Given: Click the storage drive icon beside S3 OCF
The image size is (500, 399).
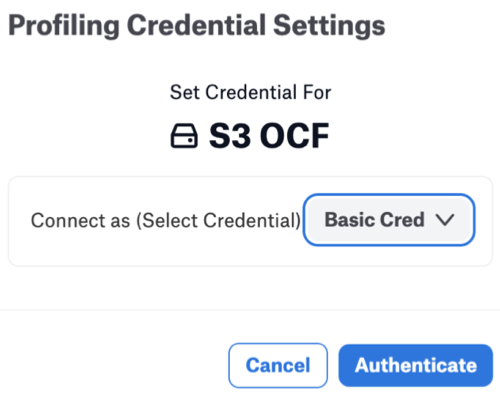Looking at the screenshot, I should (184, 136).
